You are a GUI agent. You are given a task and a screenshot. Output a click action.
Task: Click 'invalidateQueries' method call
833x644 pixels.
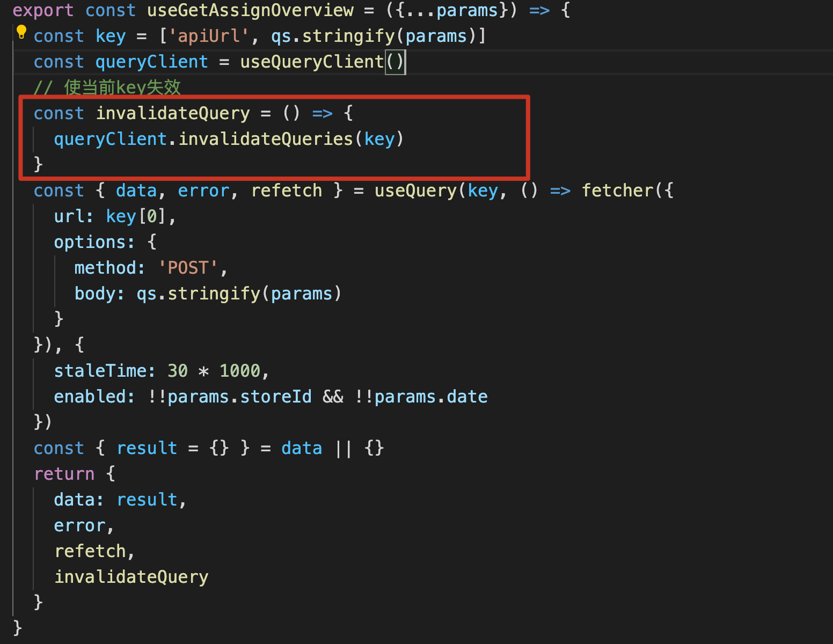coord(266,139)
